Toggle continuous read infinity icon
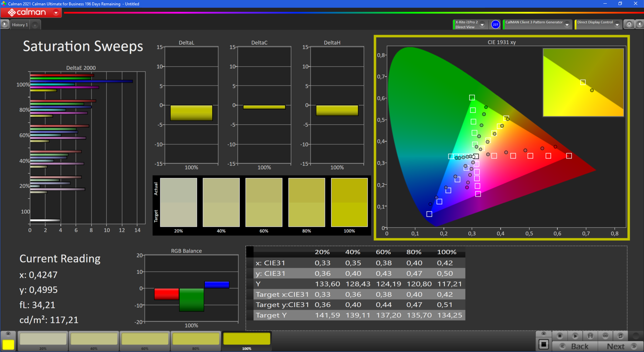Image resolution: width=644 pixels, height=352 pixels. point(605,336)
